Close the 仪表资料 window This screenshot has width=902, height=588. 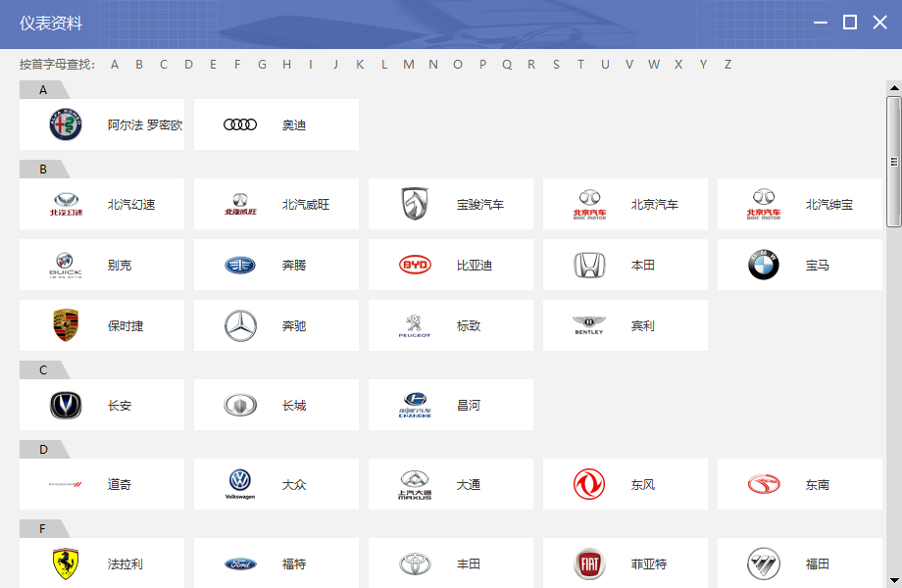[x=879, y=23]
